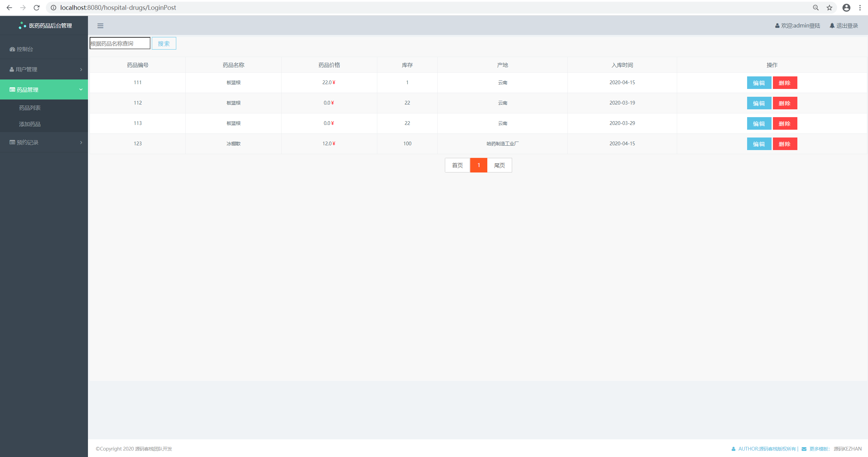Go to 尾页 last page
The image size is (868, 457).
pyautogui.click(x=499, y=165)
